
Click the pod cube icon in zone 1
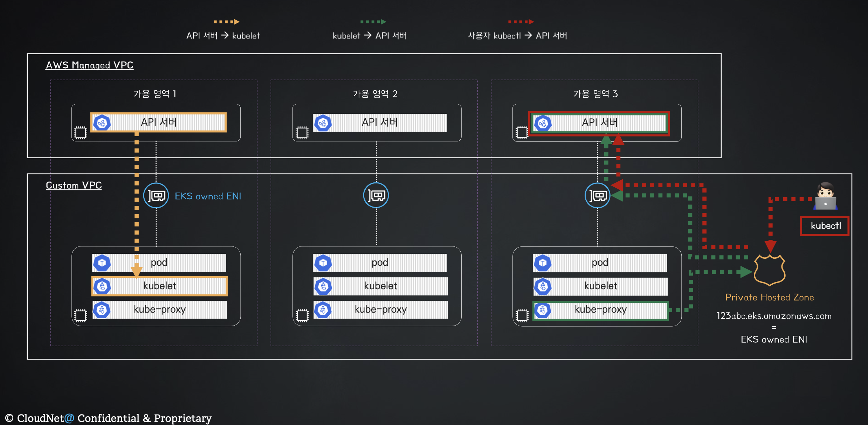(102, 263)
